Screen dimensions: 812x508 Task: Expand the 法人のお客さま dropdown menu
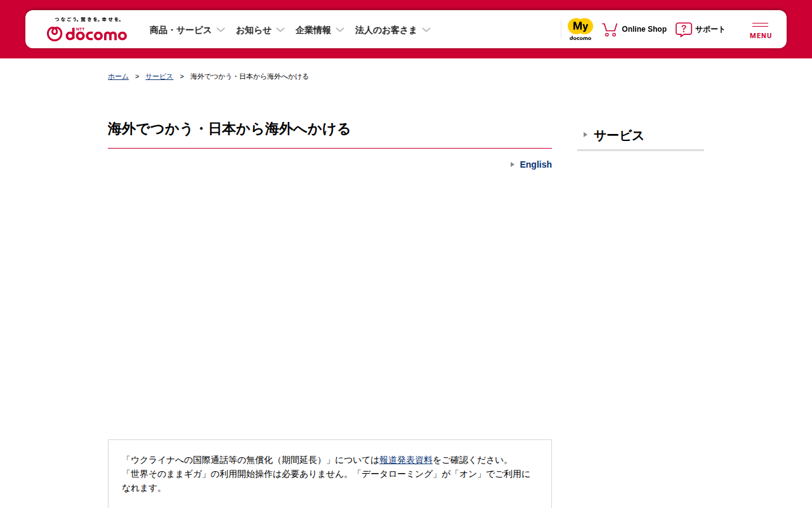click(393, 30)
